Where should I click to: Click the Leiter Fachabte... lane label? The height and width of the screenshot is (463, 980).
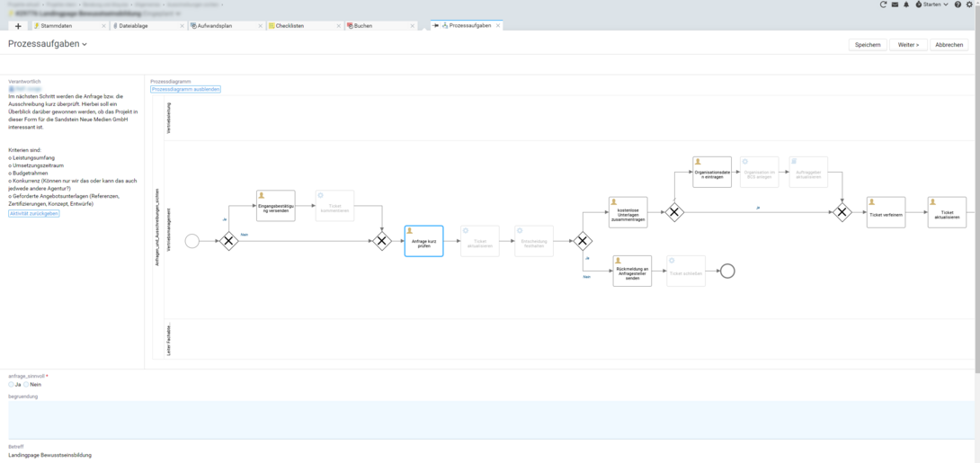click(x=169, y=341)
